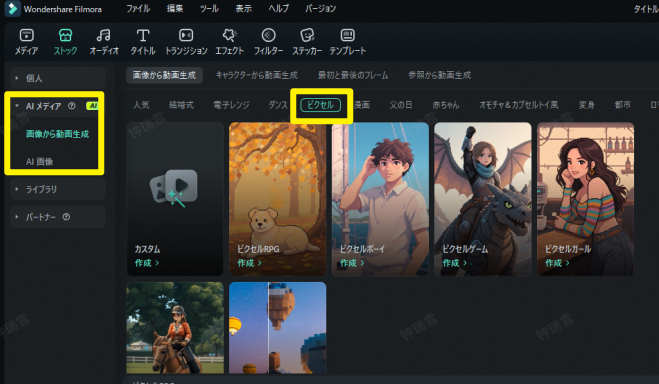Select the 父の日 category filter
Viewport: 659px width, 384px height.
(401, 105)
